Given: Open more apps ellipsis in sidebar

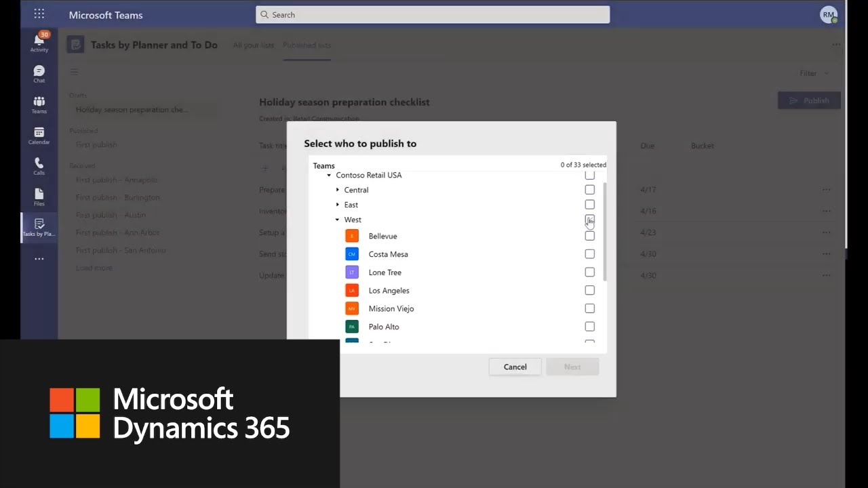Looking at the screenshot, I should click(39, 259).
